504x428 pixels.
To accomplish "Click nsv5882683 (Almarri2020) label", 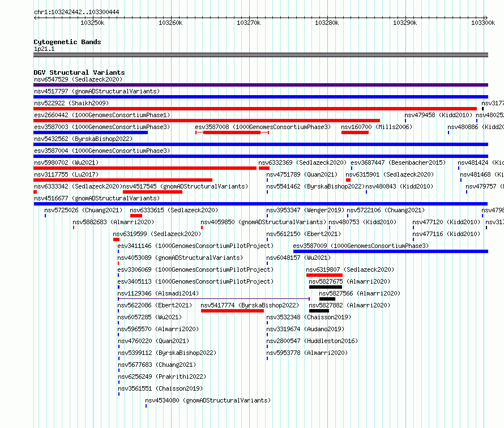I will 113,222.
